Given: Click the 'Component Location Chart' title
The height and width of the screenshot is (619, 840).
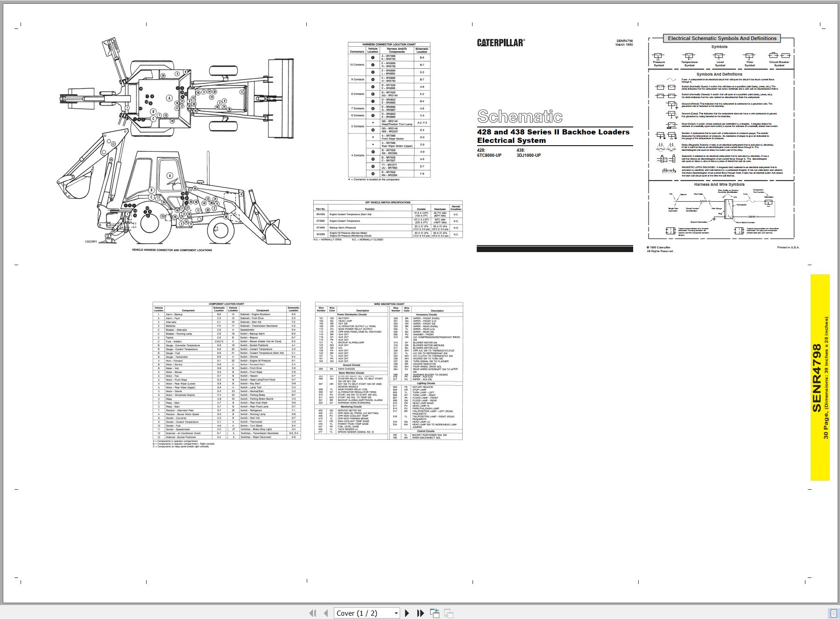Looking at the screenshot, I should tap(226, 304).
